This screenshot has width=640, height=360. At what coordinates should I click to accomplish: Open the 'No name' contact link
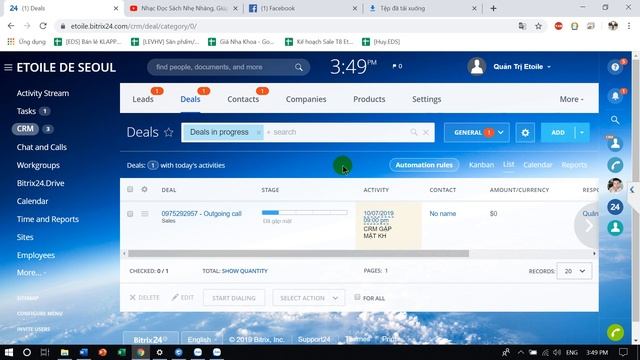(x=443, y=213)
